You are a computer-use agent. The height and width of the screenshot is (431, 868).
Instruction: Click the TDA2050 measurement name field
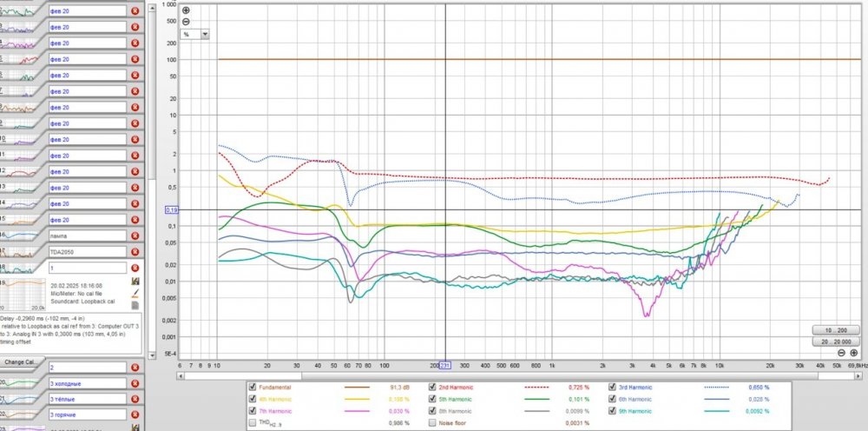(x=87, y=251)
